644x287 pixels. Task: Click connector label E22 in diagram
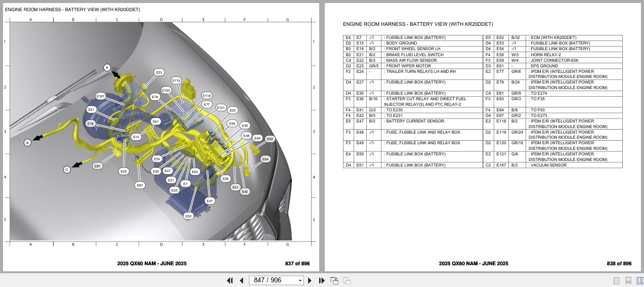[124, 172]
